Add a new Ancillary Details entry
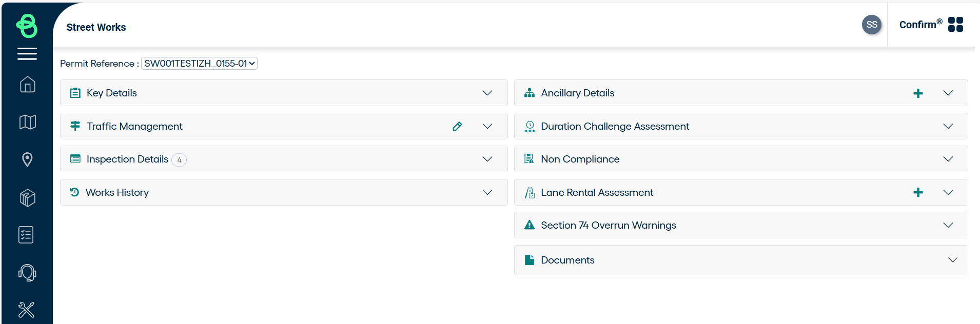Viewport: 980px width, 324px height. [918, 93]
